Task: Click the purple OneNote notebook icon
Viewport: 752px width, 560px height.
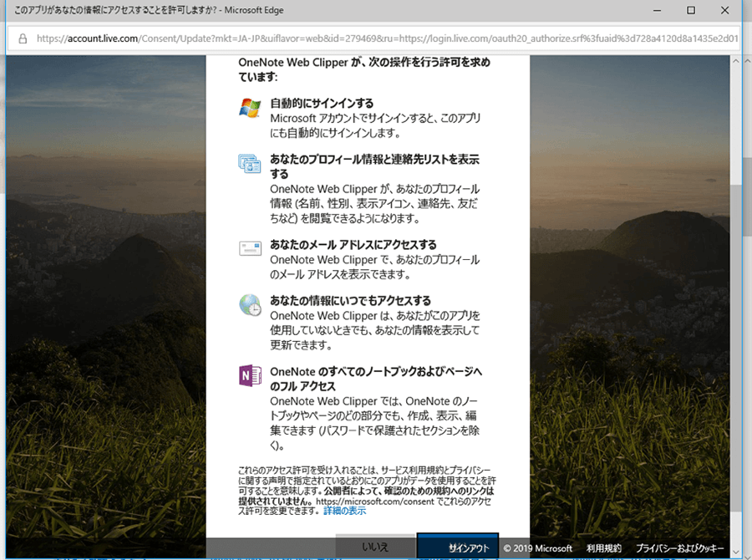Action: [250, 375]
